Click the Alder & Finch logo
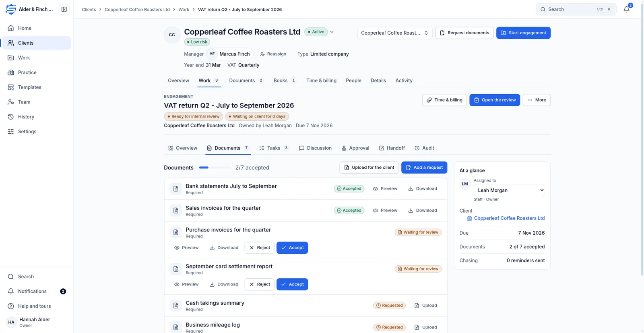 [11, 9]
